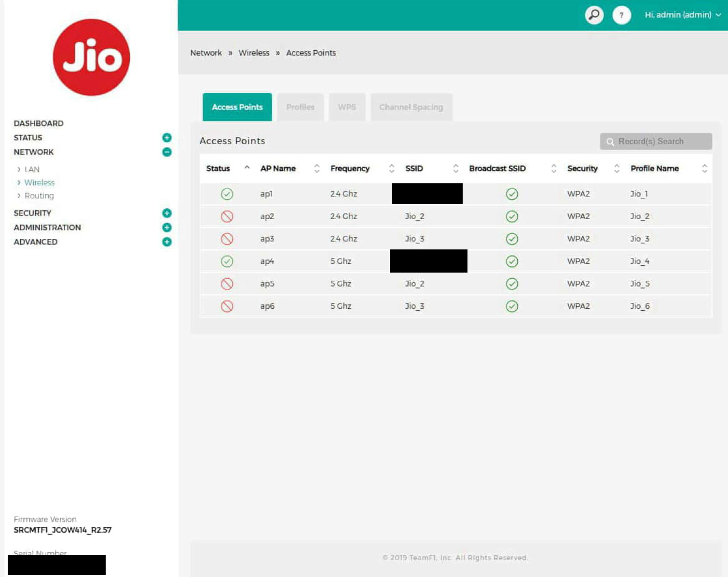The height and width of the screenshot is (577, 728).
Task: Toggle Broadcast SSID check for ap4
Action: point(512,261)
